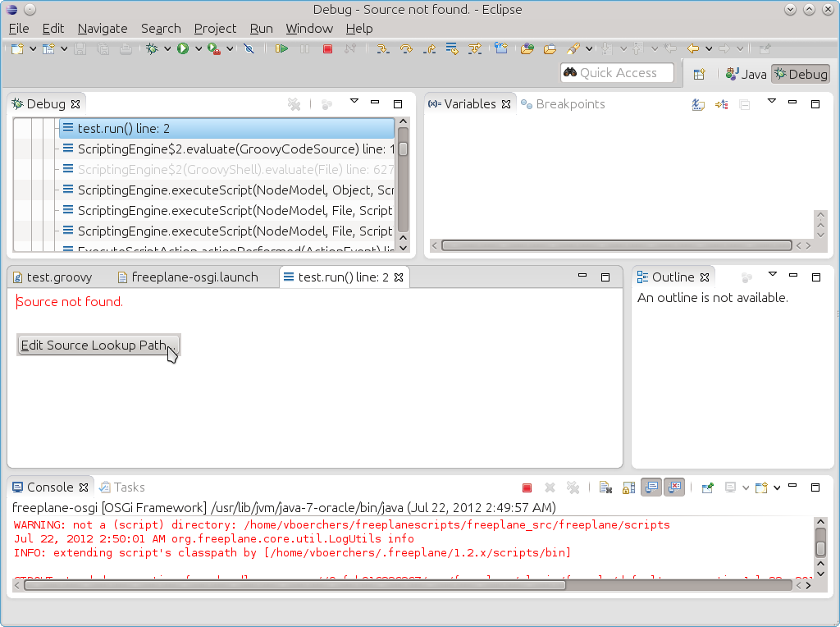This screenshot has width=840, height=627.
Task: Click the Step Into icon
Action: 382,49
